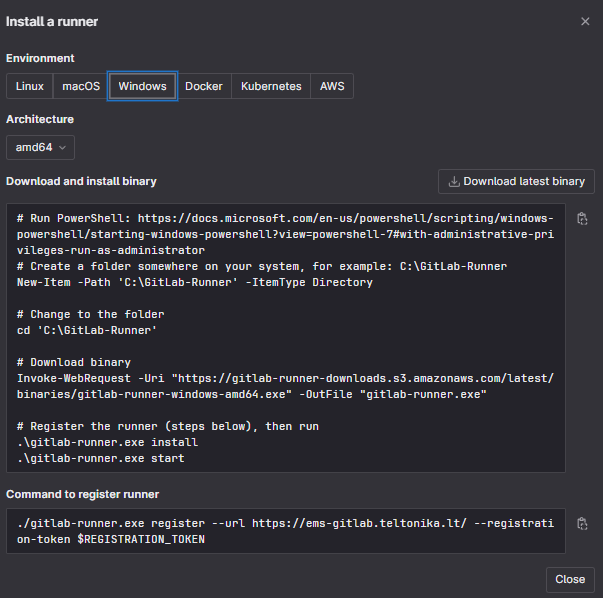Select the AWS environment
This screenshot has height=598, width=603.
coord(332,86)
